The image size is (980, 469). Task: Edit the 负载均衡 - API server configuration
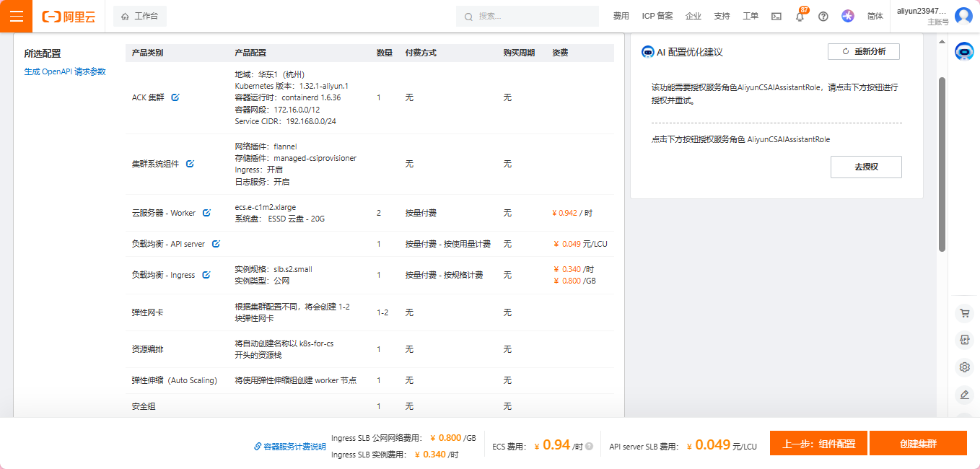(x=216, y=244)
